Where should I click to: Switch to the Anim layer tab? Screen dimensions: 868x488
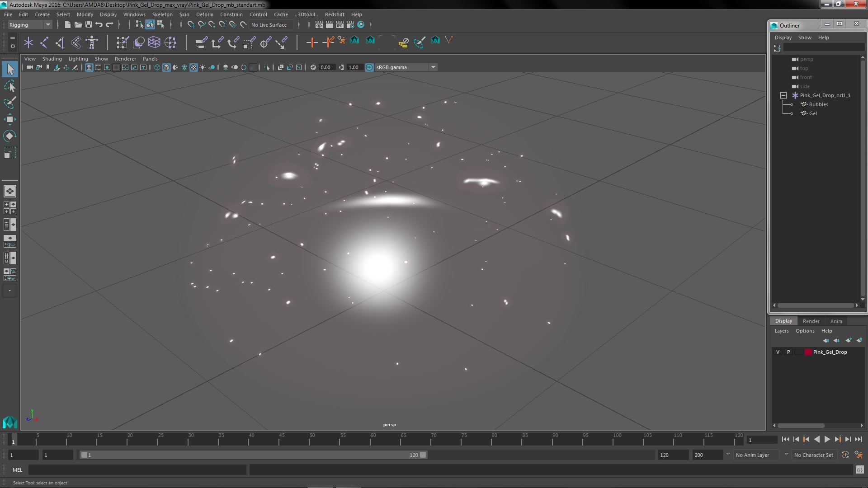836,321
